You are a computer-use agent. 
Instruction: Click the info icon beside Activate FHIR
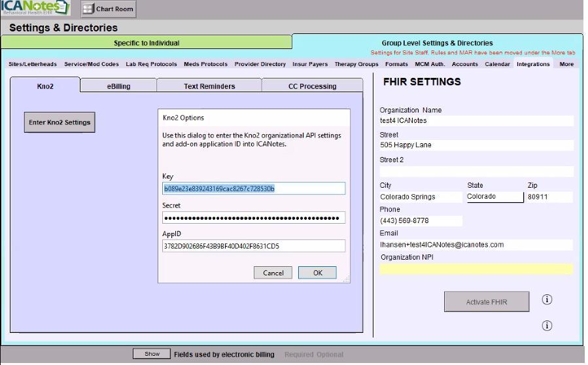click(547, 300)
